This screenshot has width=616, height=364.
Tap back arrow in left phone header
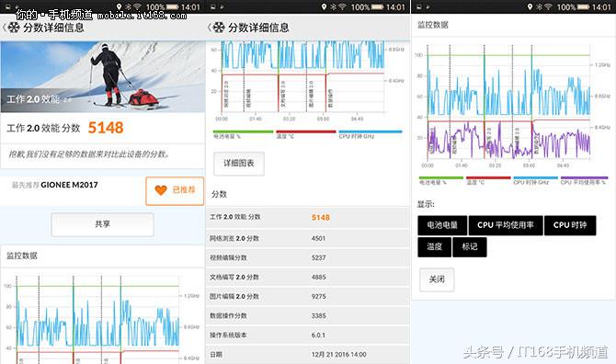(x=5, y=28)
